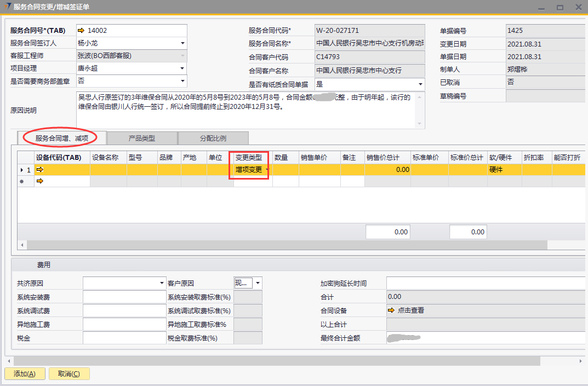Viewport: 588px width, 386px height.
Task: Open the 变更类型 dropdown showing 增项变更
Action: [x=267, y=170]
